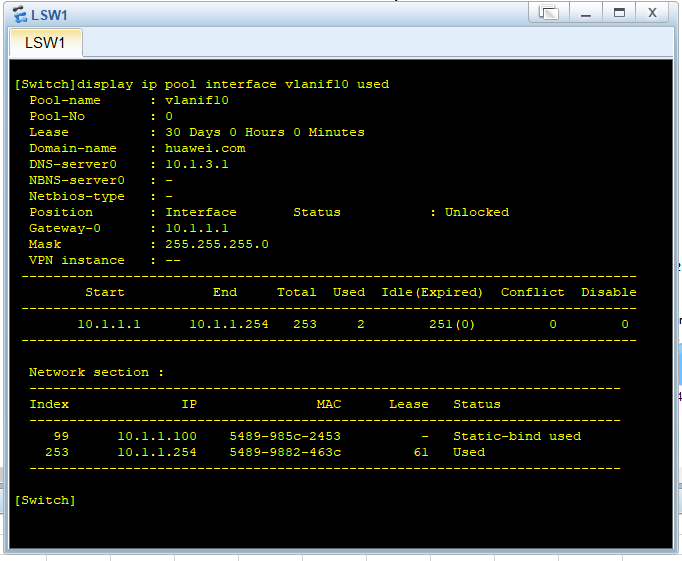The width and height of the screenshot is (682, 561).
Task: Click the Domain-name value huawei.com
Action: pyautogui.click(x=205, y=148)
